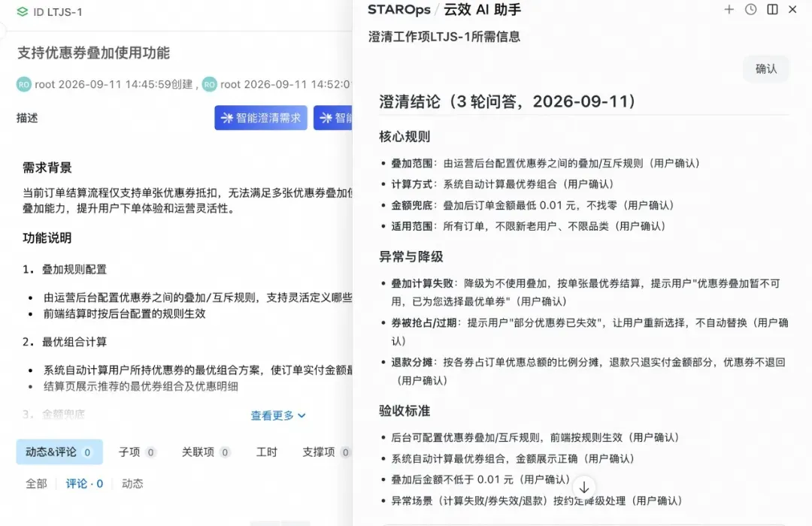Open chat history clock icon
Image resolution: width=812 pixels, height=526 pixels.
(750, 9)
